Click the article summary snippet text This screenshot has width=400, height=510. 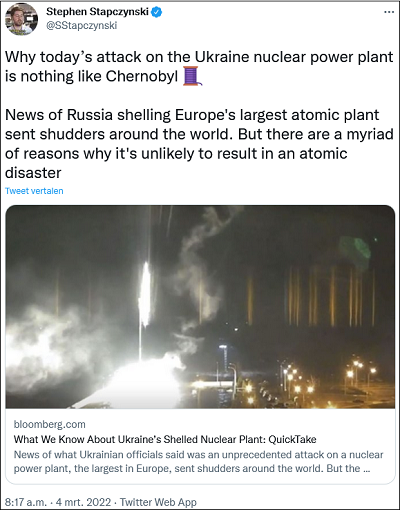coord(199,462)
